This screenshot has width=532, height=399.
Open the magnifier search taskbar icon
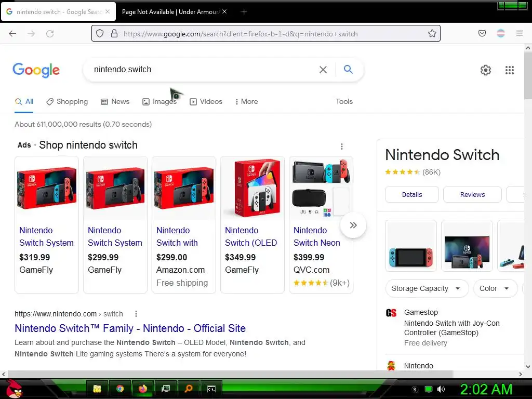pos(188,389)
